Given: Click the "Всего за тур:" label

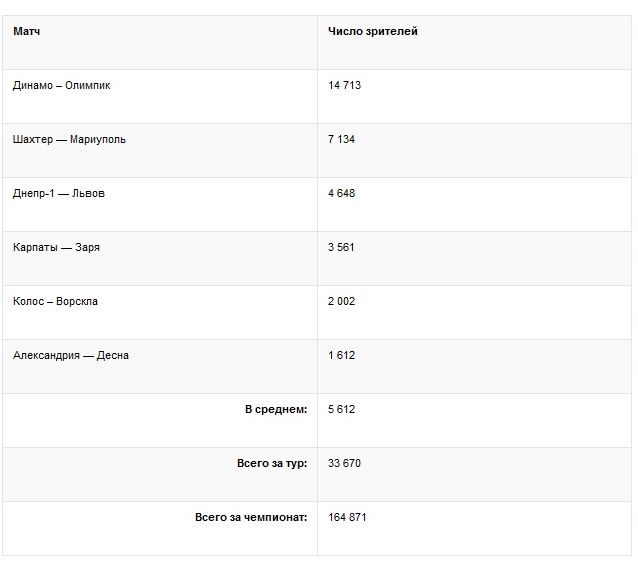Looking at the screenshot, I should point(265,464).
